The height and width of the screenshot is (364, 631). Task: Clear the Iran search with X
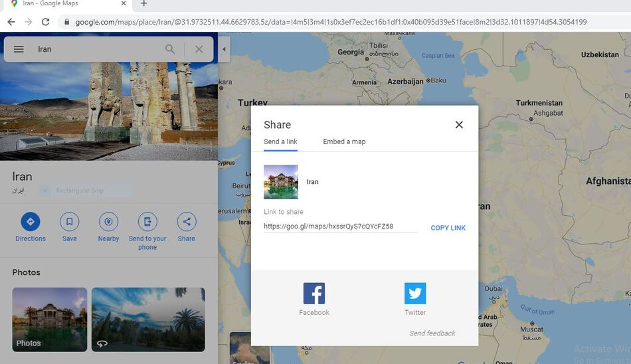tap(199, 49)
